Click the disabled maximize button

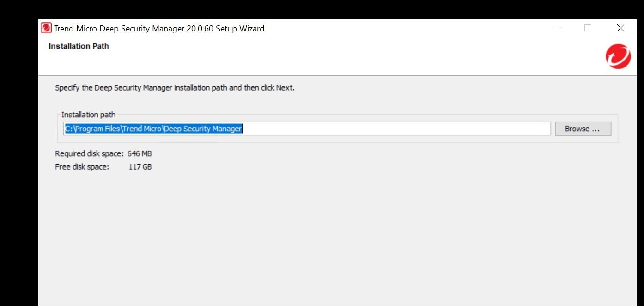click(x=588, y=28)
